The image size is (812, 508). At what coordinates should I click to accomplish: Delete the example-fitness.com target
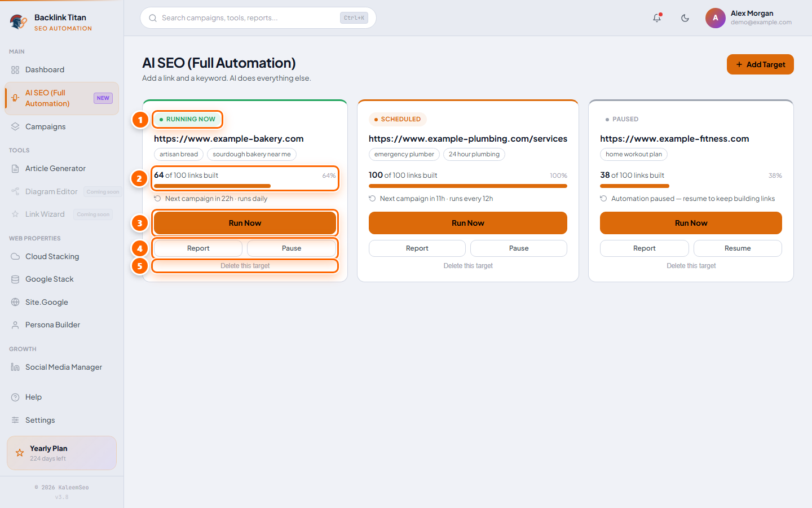691,266
